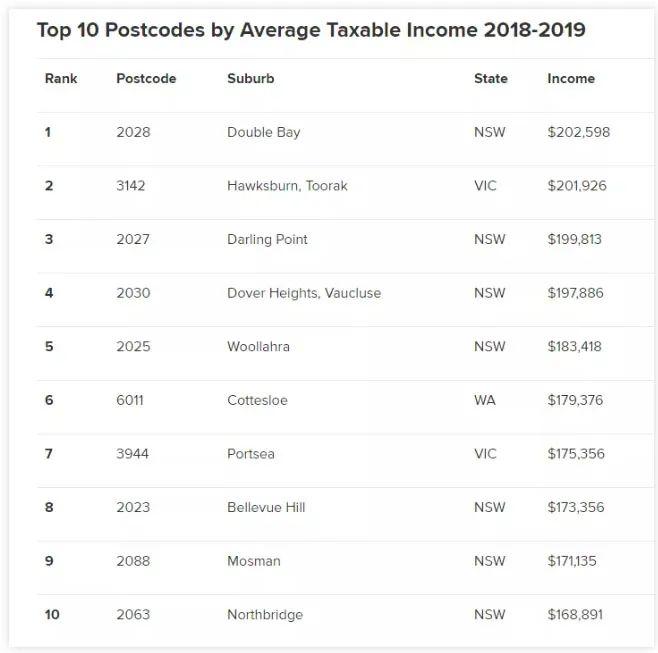Click the Cottesloe suburb cell

(x=257, y=400)
